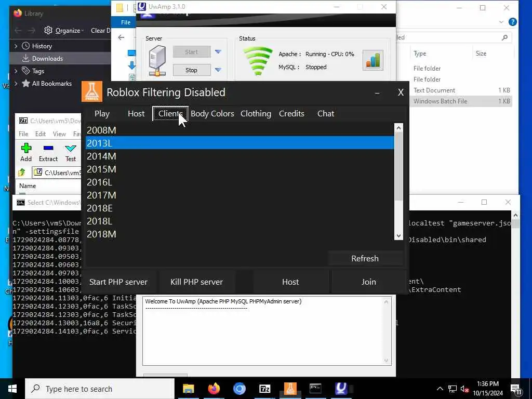532x399 pixels.
Task: Click Kill PHP server
Action: pos(196,282)
